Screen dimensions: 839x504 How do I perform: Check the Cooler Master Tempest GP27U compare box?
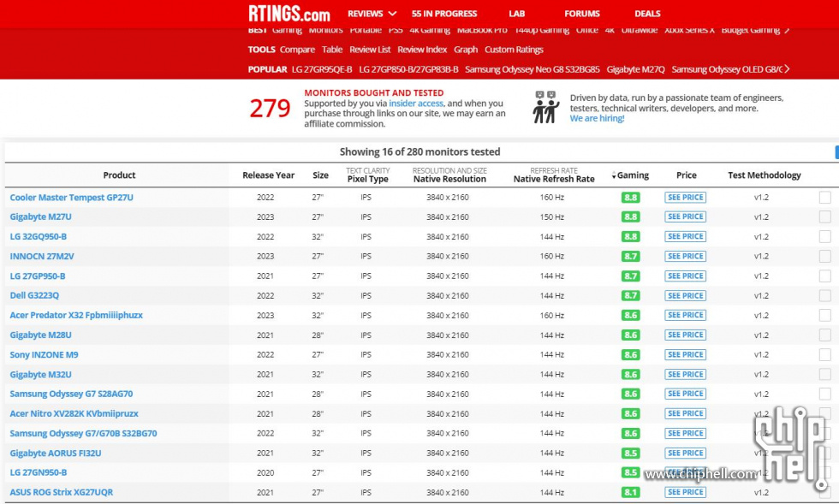point(824,198)
